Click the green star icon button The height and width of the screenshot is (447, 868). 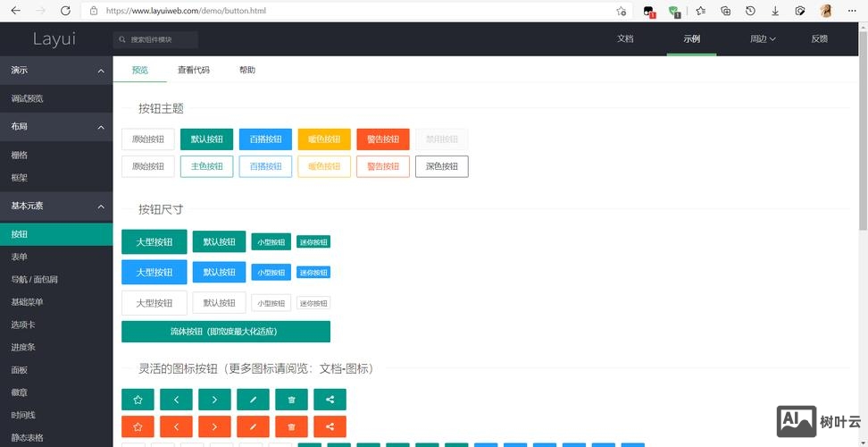point(138,400)
